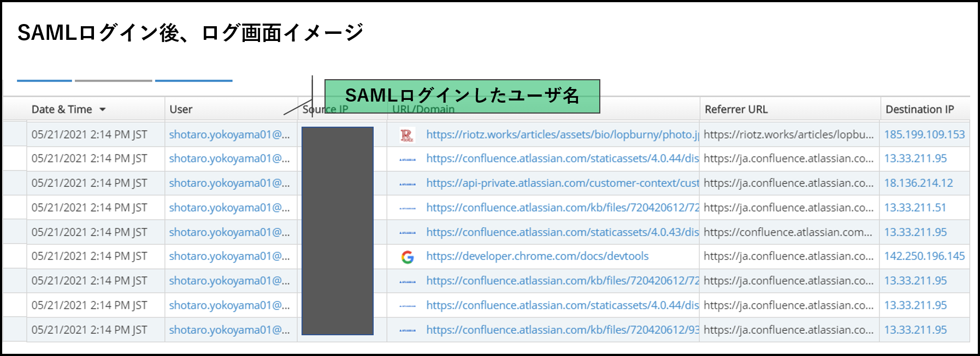Screen dimensions: 980x356
Task: Select referrer cell in api-private.atlassian.com row
Action: (789, 183)
